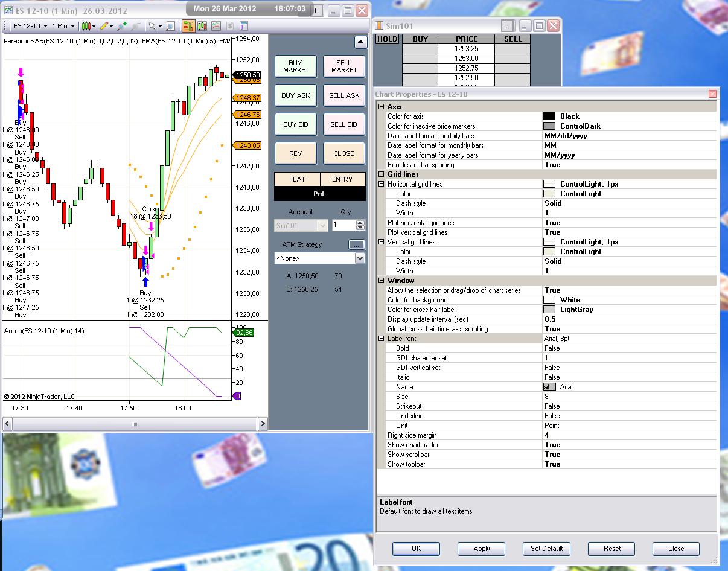This screenshot has height=571, width=728.
Task: Open the ATM Strategy None dropdown
Action: pos(320,258)
